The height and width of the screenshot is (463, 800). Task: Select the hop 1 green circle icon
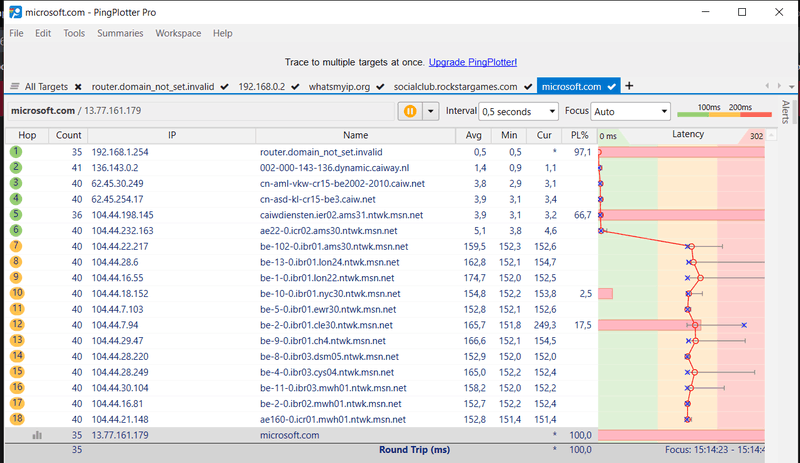pyautogui.click(x=16, y=152)
